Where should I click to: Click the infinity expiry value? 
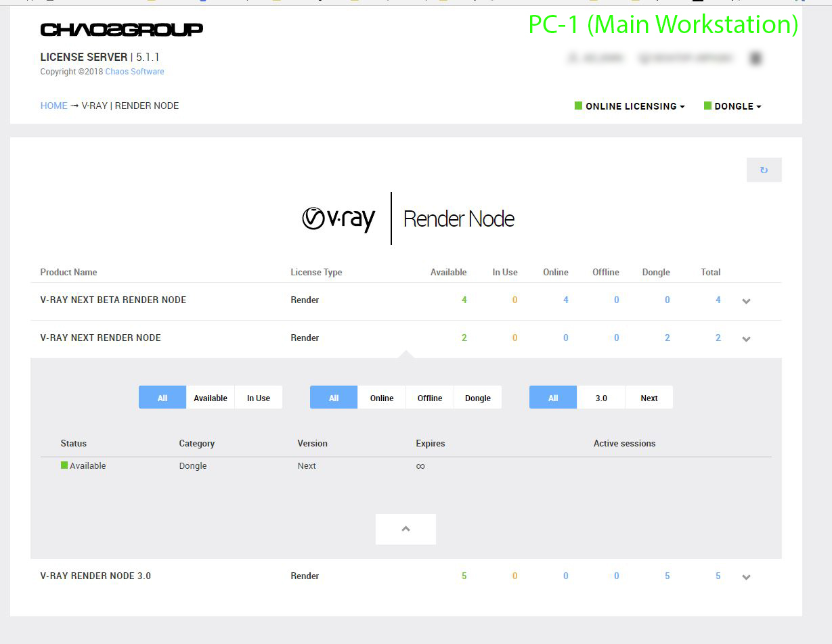coord(420,465)
